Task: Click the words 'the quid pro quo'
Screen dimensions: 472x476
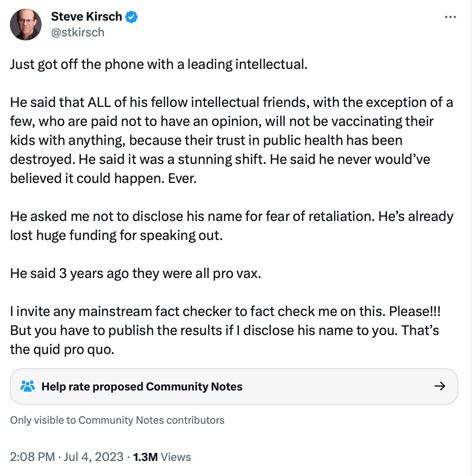Action: pyautogui.click(x=62, y=349)
